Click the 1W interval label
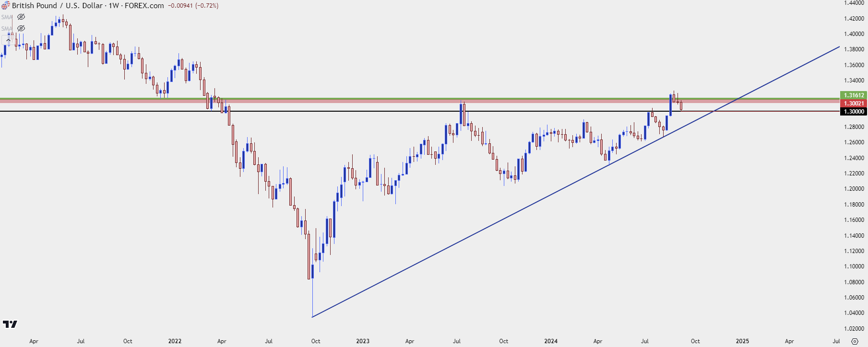Image resolution: width=868 pixels, height=347 pixels. (x=114, y=6)
